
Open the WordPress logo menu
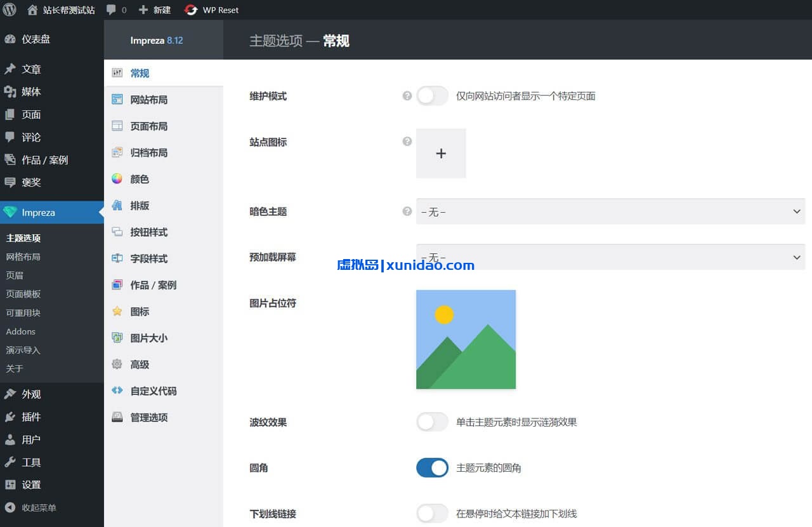pyautogui.click(x=9, y=10)
